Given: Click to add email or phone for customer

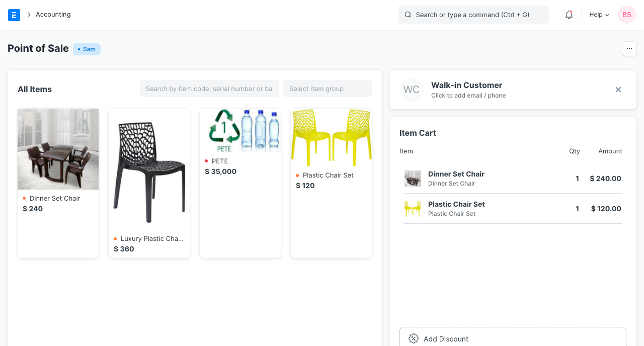Looking at the screenshot, I should click(468, 95).
